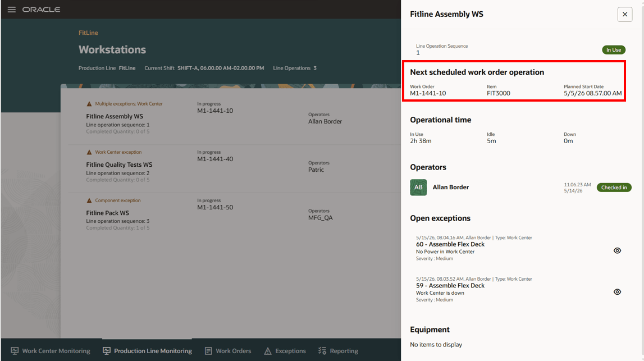Click the Production Line FitLine value
The height and width of the screenshot is (361, 644).
127,68
